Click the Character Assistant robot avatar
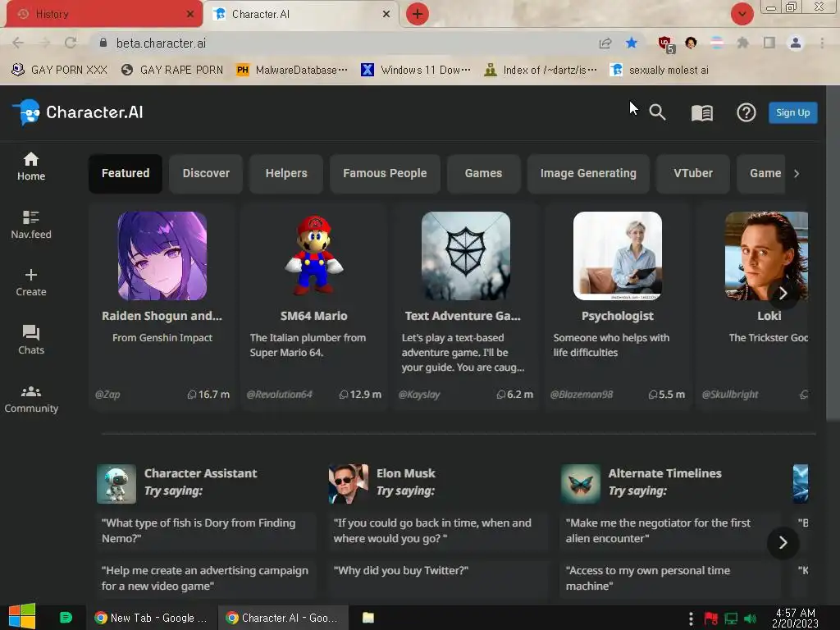 [x=116, y=484]
